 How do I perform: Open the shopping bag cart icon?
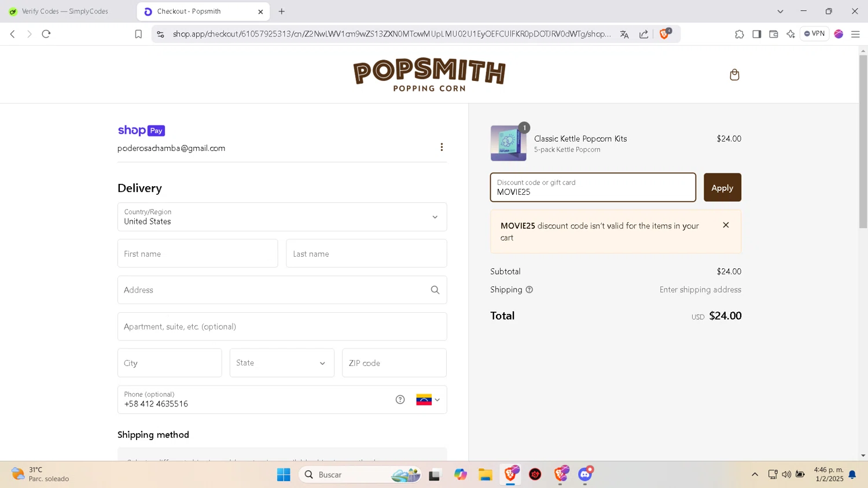coord(734,75)
